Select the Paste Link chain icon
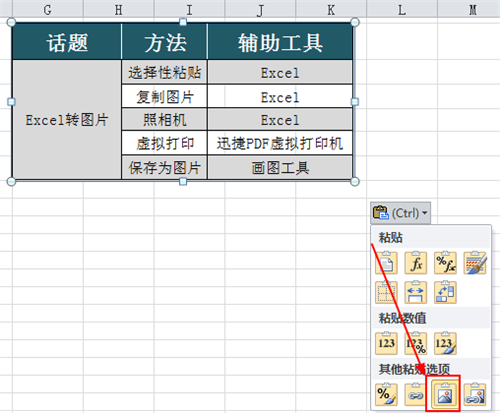The height and width of the screenshot is (413, 500). (416, 394)
